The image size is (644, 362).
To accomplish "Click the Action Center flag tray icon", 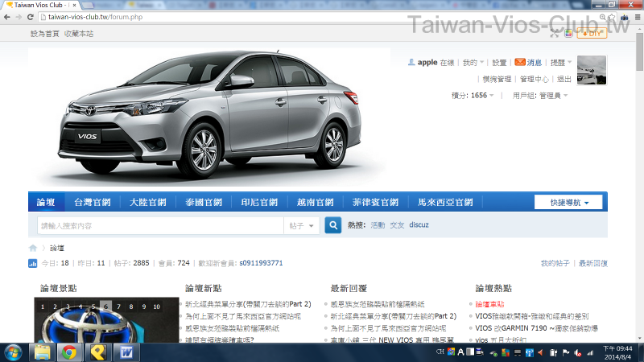I will coord(566,352).
